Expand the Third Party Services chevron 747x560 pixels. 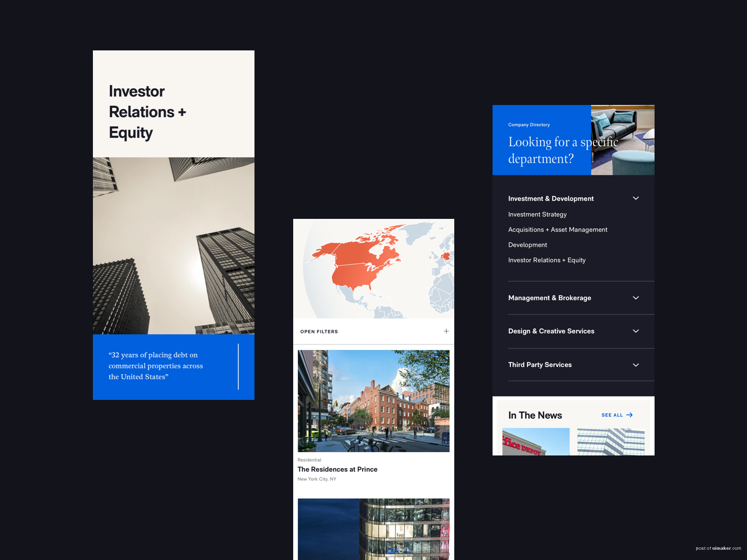point(636,365)
